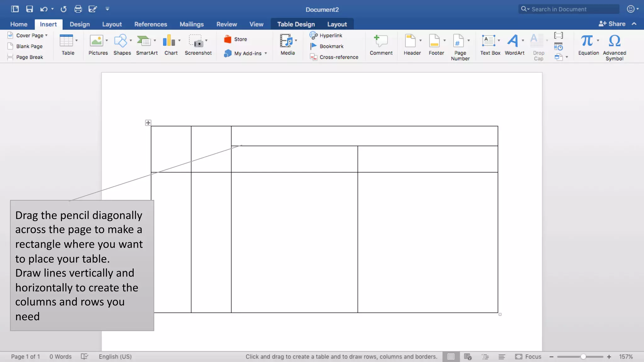The height and width of the screenshot is (362, 644).
Task: Open the Pictures dropdown arrow
Action: [107, 41]
